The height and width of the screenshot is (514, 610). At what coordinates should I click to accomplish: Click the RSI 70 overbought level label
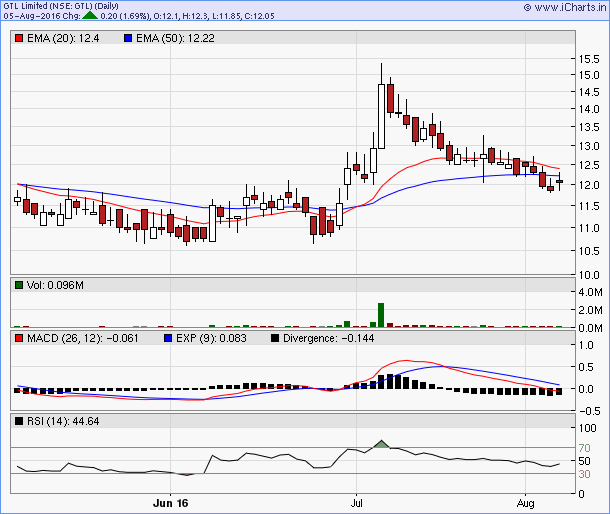point(584,448)
